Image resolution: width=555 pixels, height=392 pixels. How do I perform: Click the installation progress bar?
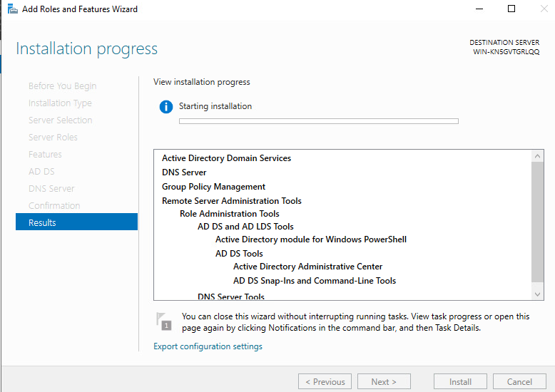[319, 121]
